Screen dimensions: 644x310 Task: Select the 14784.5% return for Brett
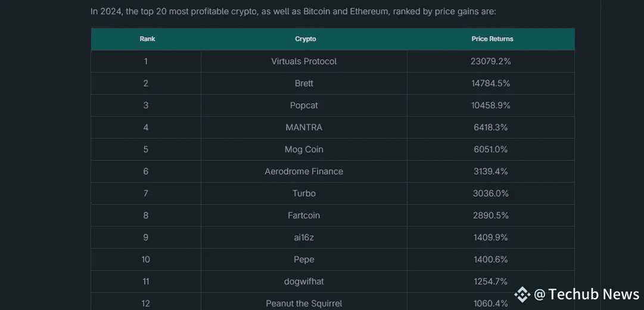point(491,83)
